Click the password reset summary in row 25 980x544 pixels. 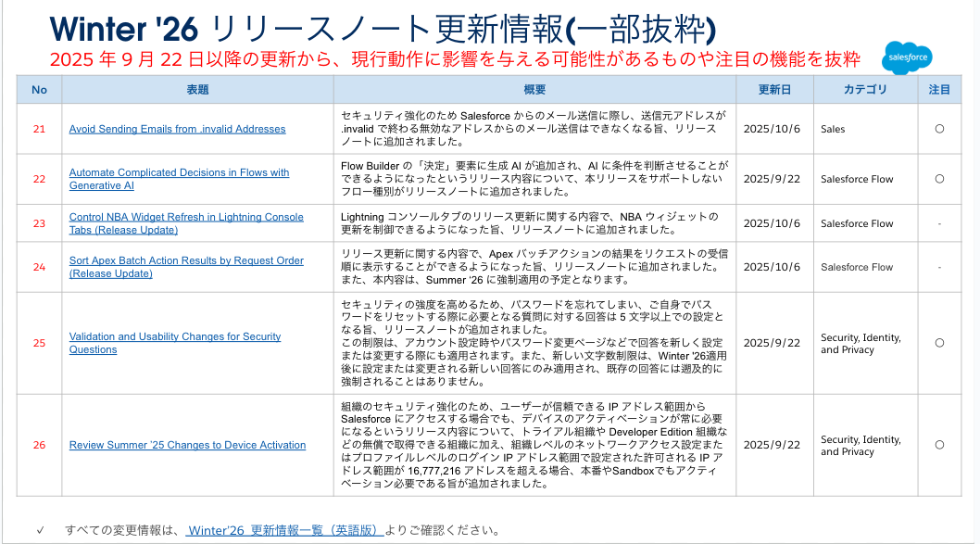click(x=534, y=343)
